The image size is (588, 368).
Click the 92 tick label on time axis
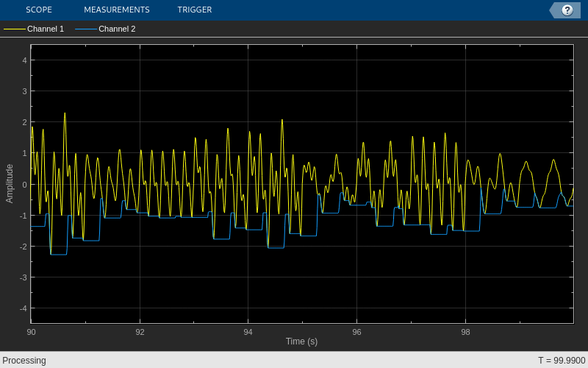point(140,333)
